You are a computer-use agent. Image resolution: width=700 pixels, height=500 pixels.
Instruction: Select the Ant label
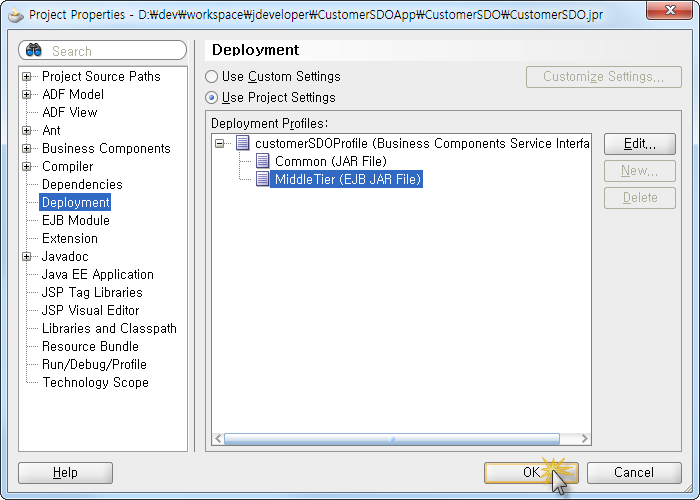[x=51, y=130]
